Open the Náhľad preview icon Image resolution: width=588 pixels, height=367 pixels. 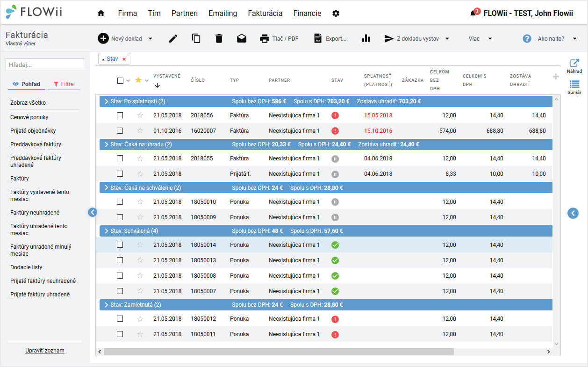[x=574, y=66]
